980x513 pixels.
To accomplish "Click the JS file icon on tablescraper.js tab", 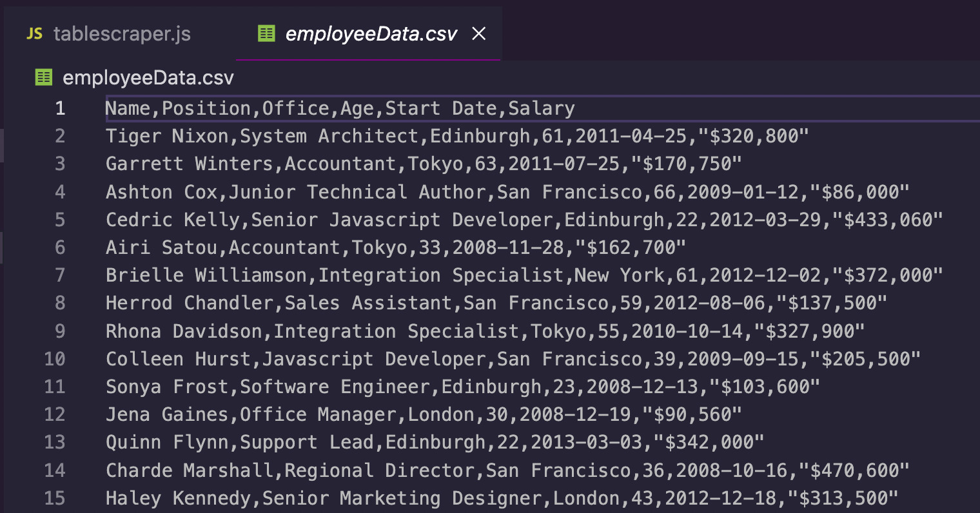I will 35,34.
